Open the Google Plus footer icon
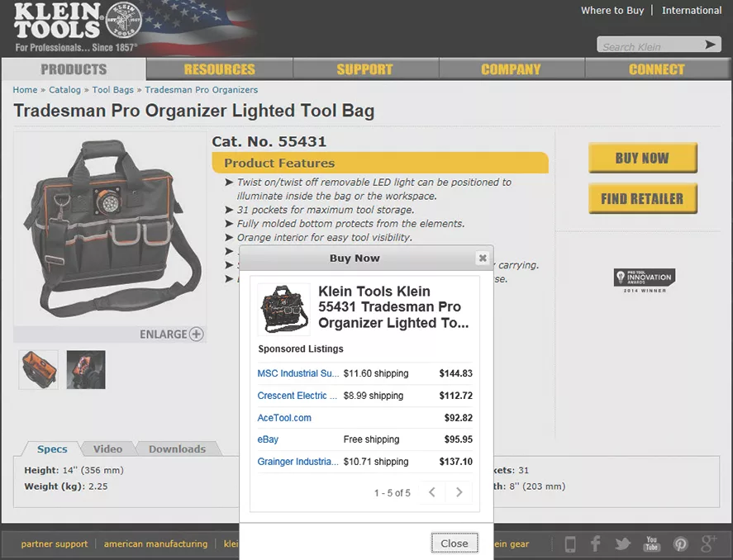 [709, 543]
